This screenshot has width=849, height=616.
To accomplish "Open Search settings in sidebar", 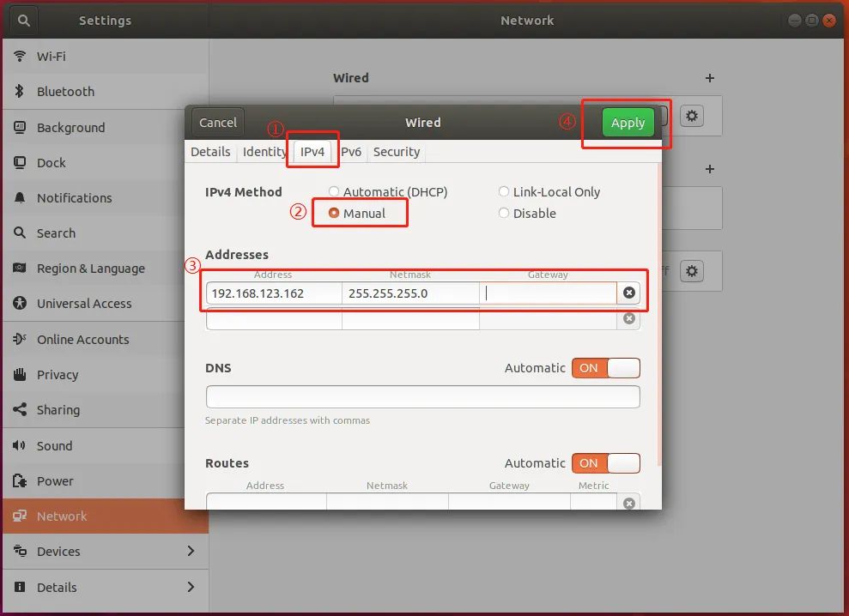I will pyautogui.click(x=106, y=233).
